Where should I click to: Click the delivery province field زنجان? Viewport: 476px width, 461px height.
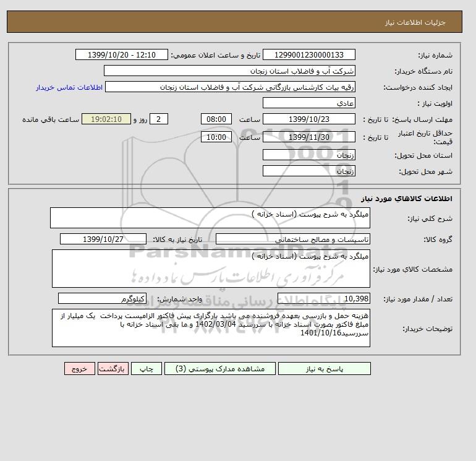(308, 155)
